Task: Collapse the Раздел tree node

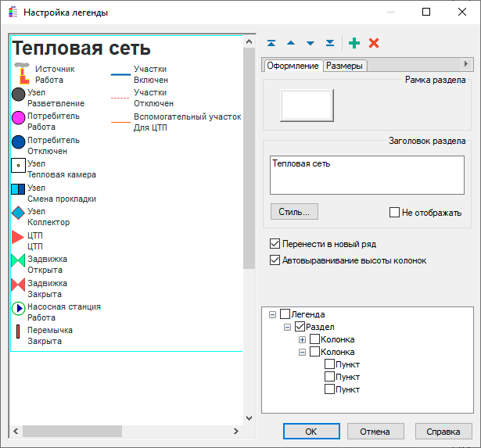Action: coord(287,327)
